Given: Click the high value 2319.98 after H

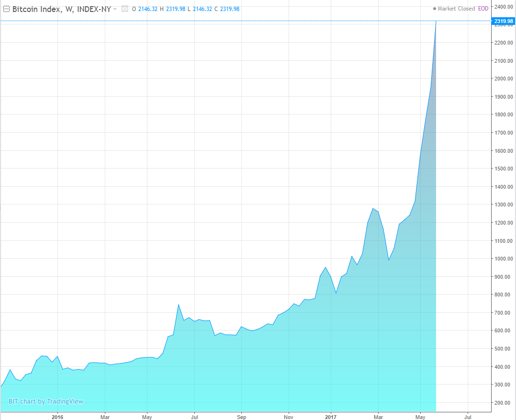Looking at the screenshot, I should 176,9.
